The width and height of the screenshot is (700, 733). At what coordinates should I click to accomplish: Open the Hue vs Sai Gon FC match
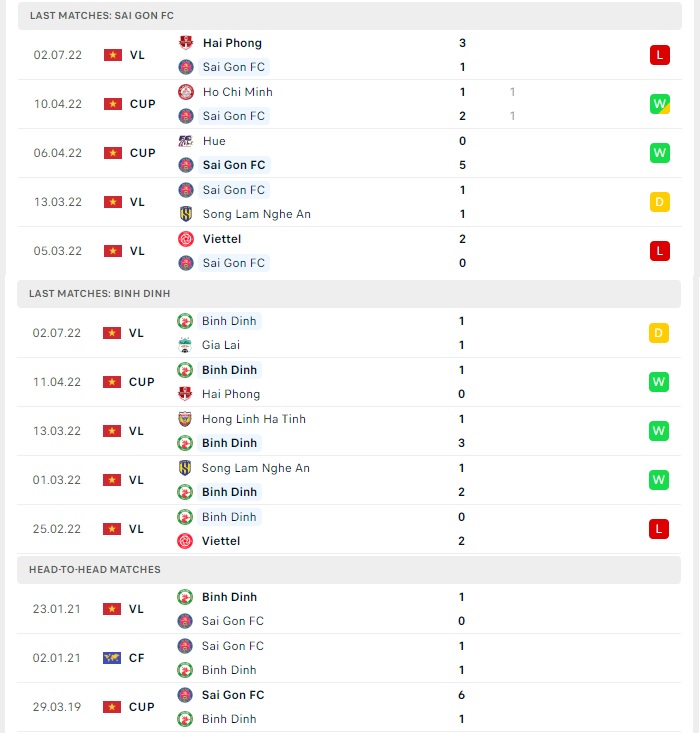coord(349,153)
